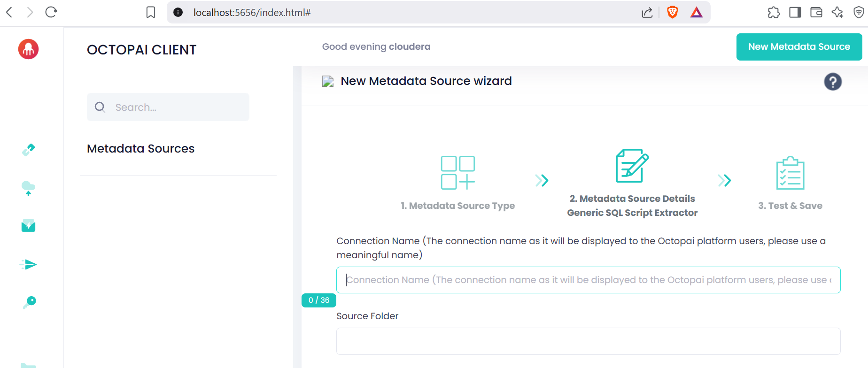Click the help question mark icon

click(x=832, y=82)
